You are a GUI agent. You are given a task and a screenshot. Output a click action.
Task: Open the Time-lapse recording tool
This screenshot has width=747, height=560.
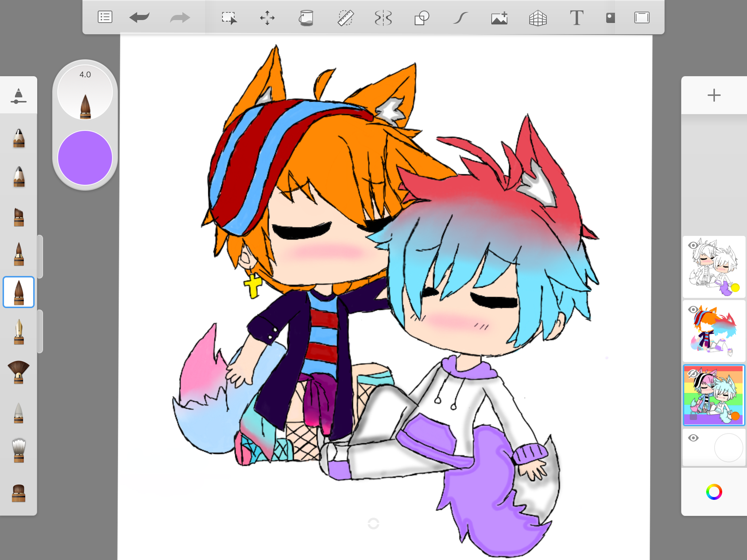(610, 17)
